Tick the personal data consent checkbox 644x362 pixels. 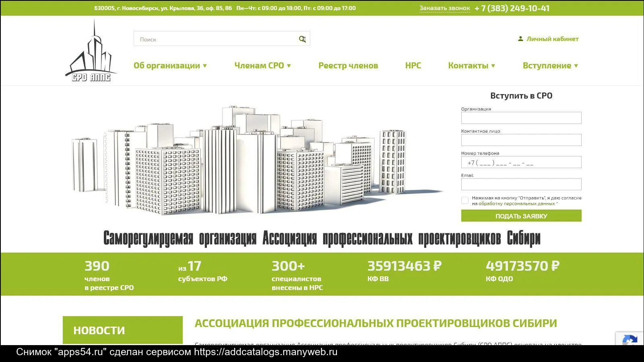(x=465, y=200)
